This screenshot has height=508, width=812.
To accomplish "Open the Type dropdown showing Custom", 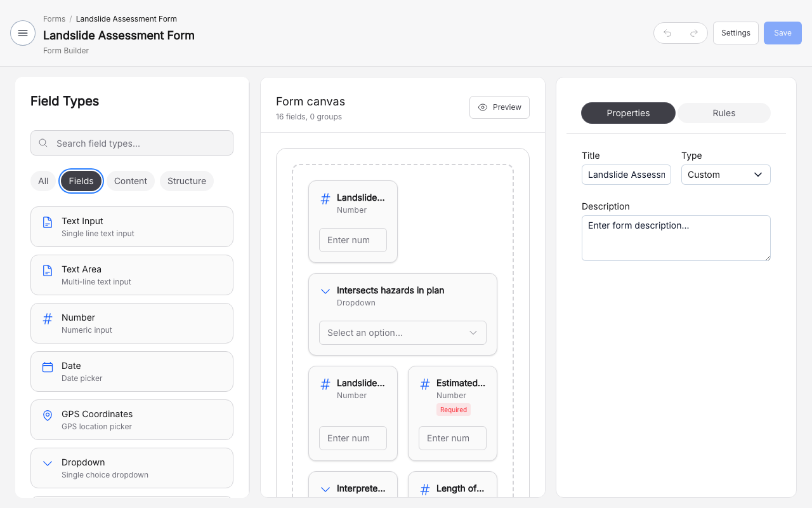I will [726, 175].
